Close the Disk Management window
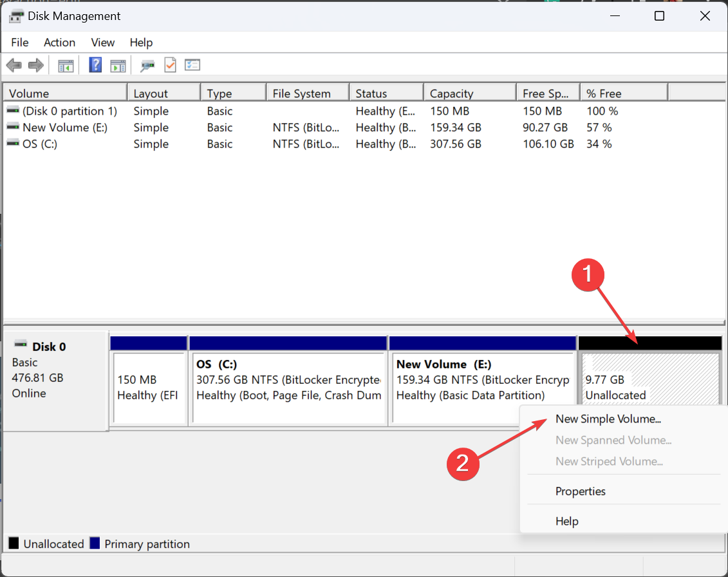The width and height of the screenshot is (728, 577). (705, 16)
